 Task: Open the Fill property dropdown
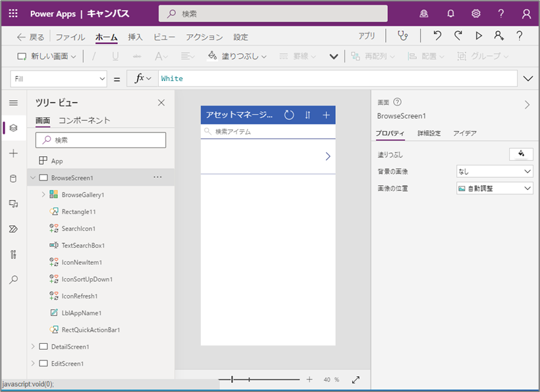point(59,79)
